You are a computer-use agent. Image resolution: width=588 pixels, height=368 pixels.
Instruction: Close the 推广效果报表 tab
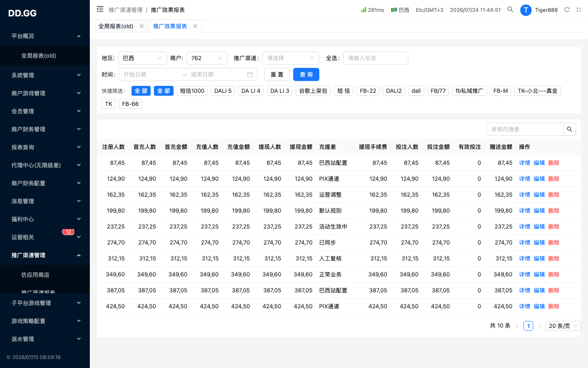tap(195, 26)
